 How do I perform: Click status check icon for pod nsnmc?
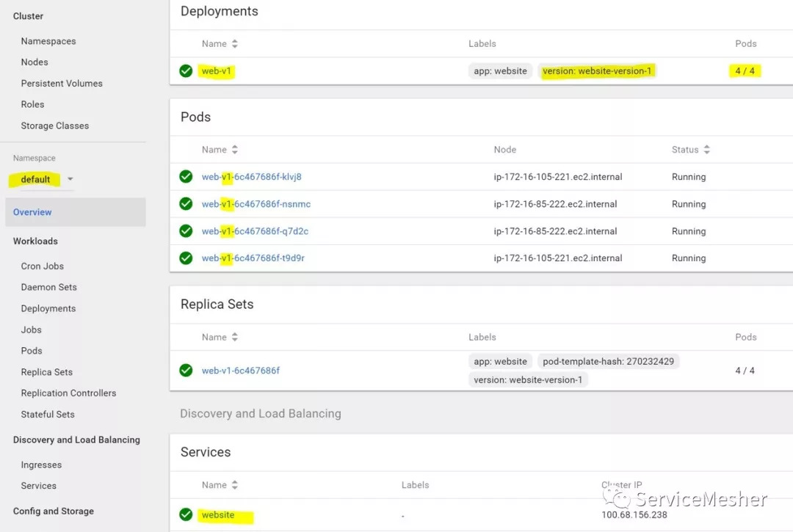point(186,203)
